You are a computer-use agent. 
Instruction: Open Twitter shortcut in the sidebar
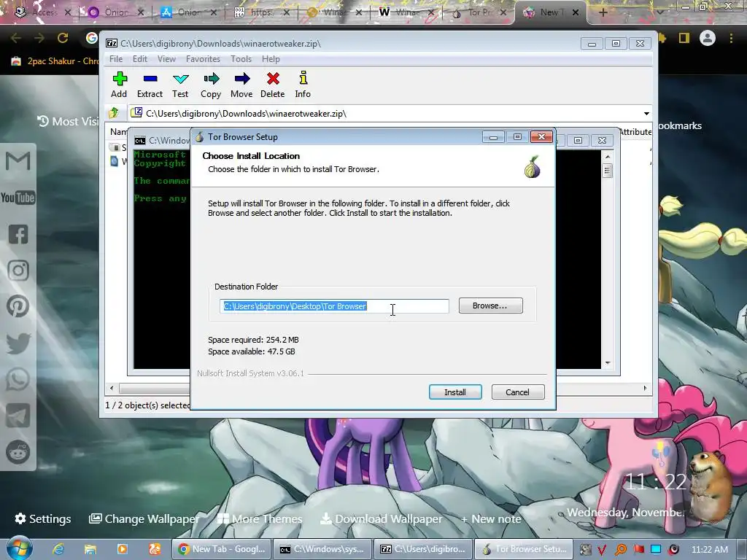[18, 343]
